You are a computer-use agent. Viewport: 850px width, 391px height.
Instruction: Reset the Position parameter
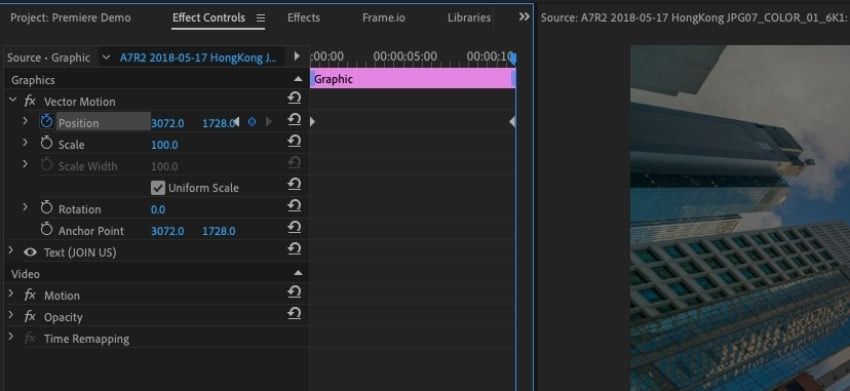pyautogui.click(x=294, y=120)
